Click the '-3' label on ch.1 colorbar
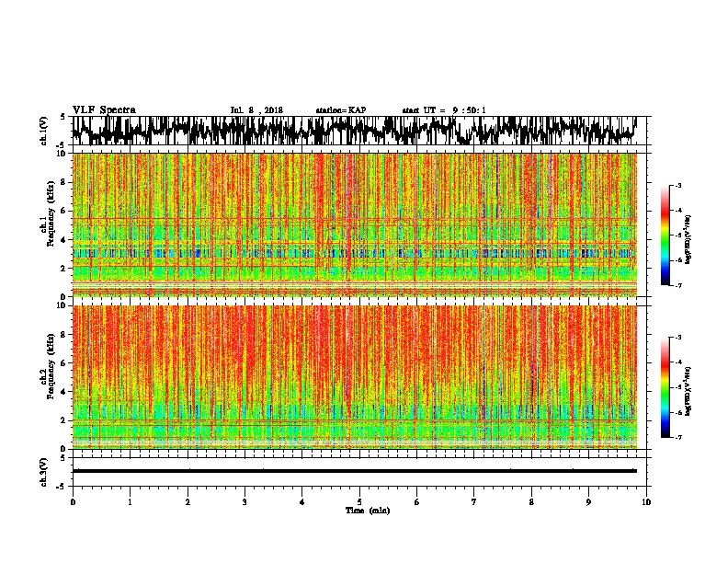This screenshot has width=728, height=563. click(677, 185)
